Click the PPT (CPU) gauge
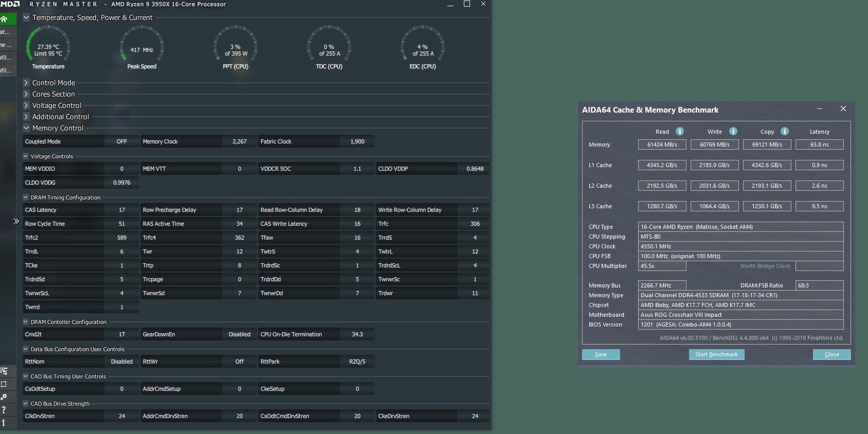The height and width of the screenshot is (434, 868). point(236,47)
